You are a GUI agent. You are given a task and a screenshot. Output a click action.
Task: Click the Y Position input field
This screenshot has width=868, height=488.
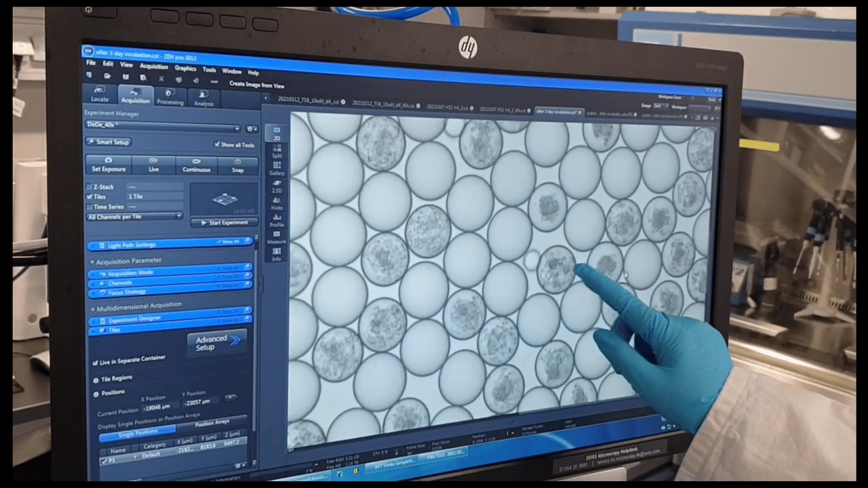201,402
